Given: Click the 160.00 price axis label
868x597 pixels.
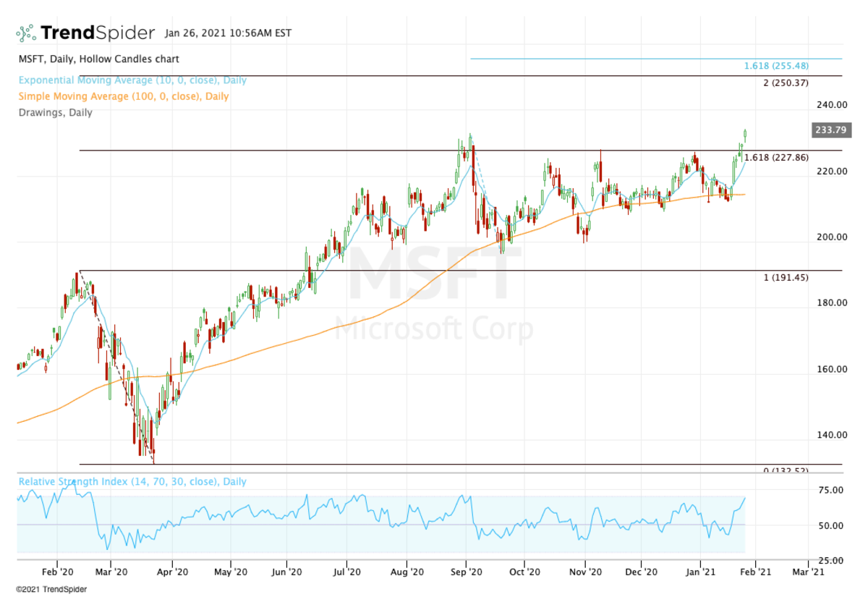Looking at the screenshot, I should [x=832, y=369].
